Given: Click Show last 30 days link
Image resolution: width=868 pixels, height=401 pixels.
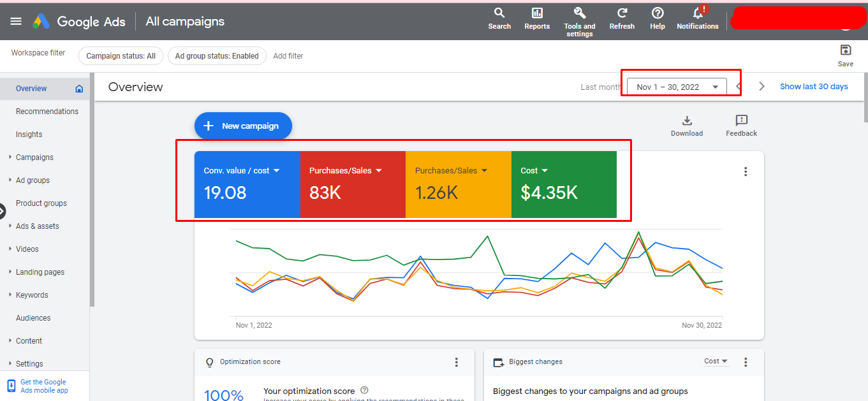Looking at the screenshot, I should [x=814, y=87].
